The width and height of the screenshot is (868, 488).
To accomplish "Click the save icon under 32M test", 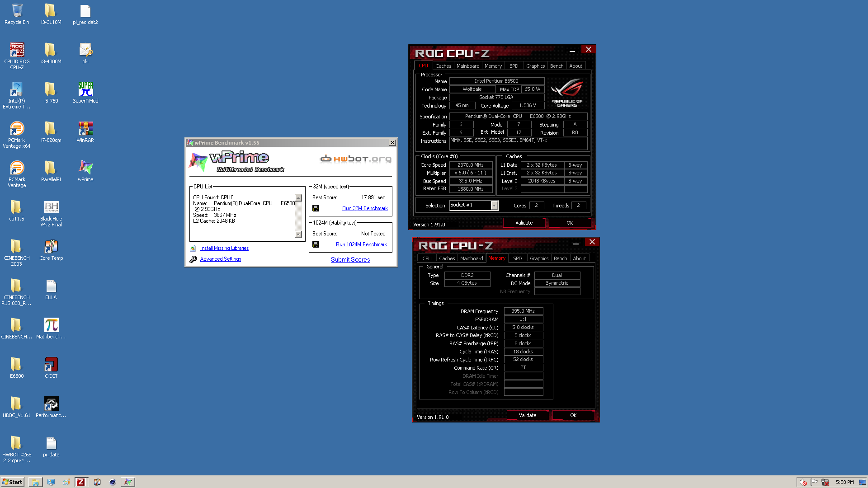I will (316, 208).
